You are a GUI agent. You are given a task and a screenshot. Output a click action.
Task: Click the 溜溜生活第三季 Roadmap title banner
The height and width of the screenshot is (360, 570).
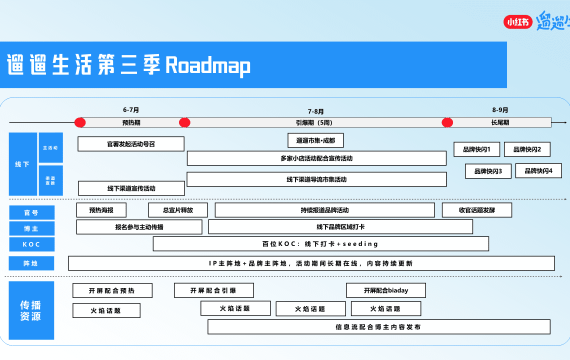tap(253, 65)
